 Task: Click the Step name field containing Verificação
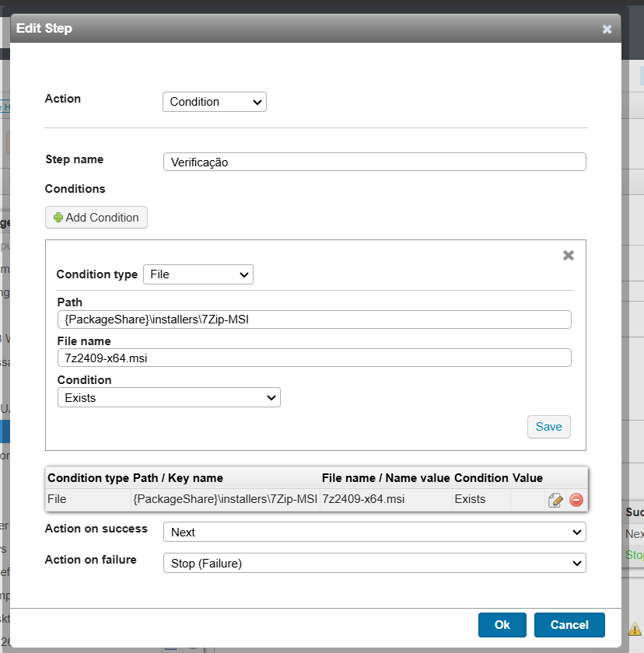tap(374, 162)
